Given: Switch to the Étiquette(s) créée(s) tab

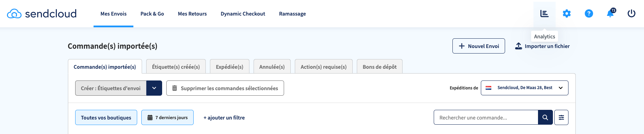Looking at the screenshot, I should [176, 67].
